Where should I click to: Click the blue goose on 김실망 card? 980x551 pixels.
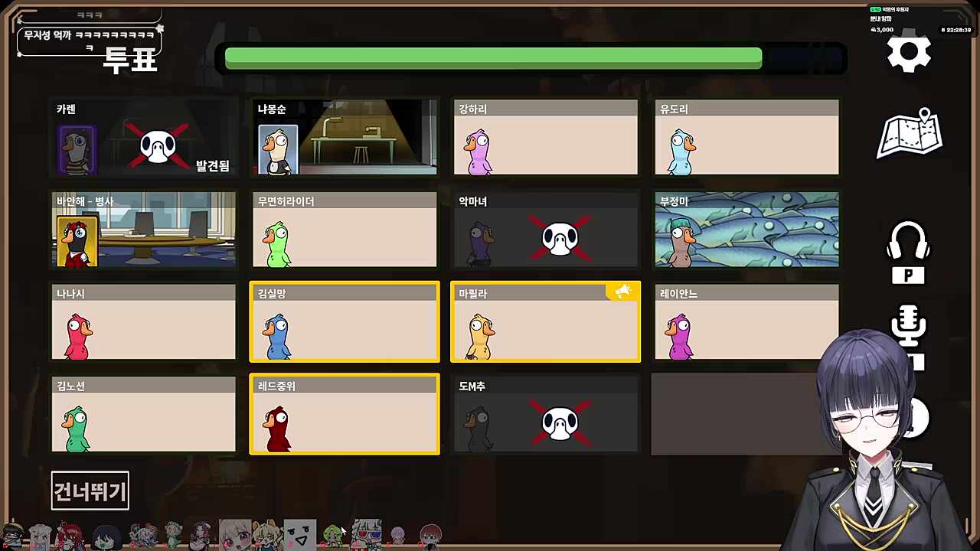[x=278, y=336]
